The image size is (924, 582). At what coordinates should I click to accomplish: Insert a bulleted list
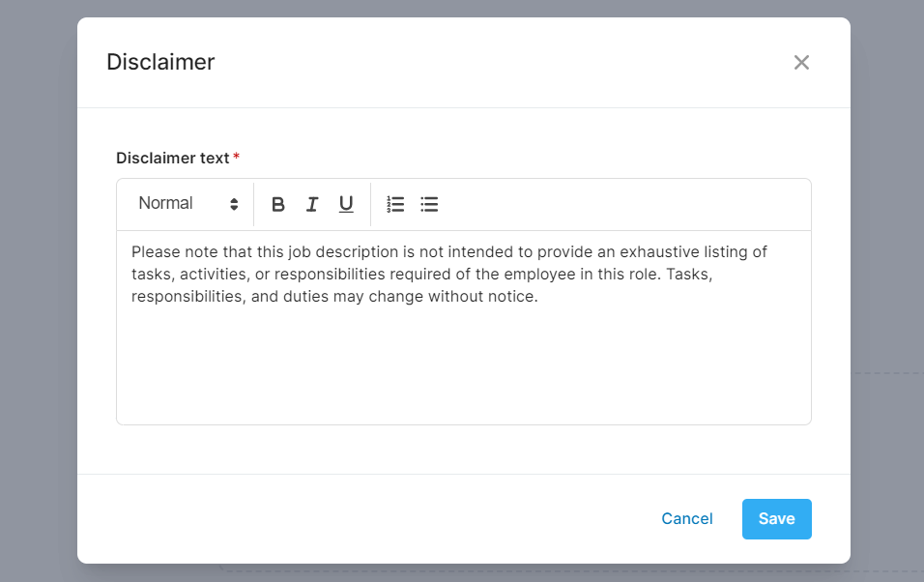click(429, 204)
